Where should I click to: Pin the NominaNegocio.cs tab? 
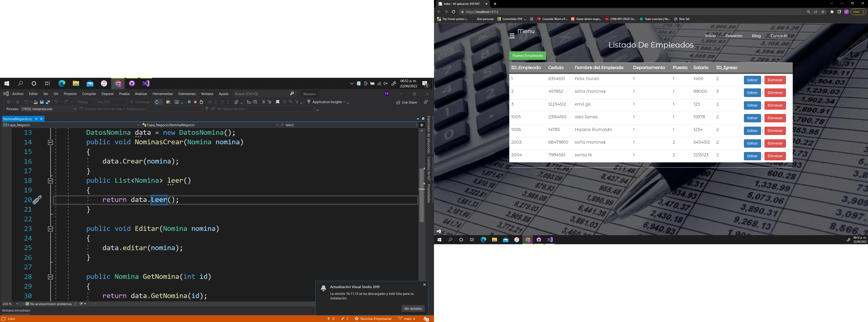pos(36,119)
